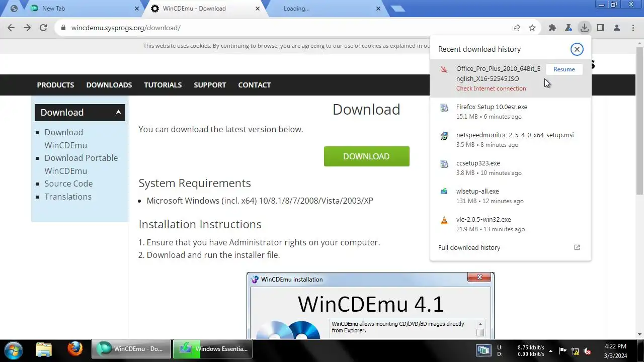The height and width of the screenshot is (362, 644).
Task: Open Download WinCDEmu sidebar link
Action: coord(66,139)
